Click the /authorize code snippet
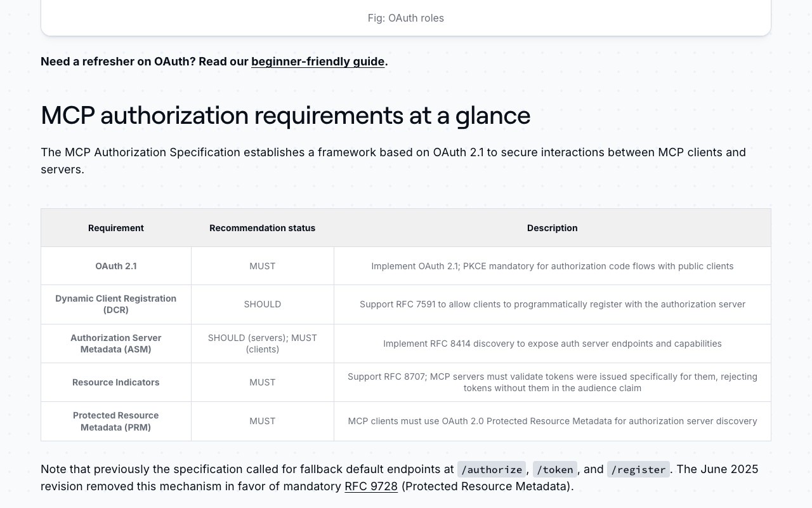The image size is (812, 508). [492, 469]
